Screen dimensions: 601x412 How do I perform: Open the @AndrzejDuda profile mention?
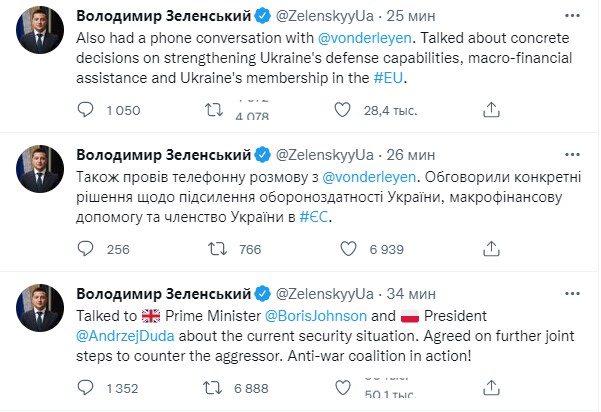coord(122,332)
